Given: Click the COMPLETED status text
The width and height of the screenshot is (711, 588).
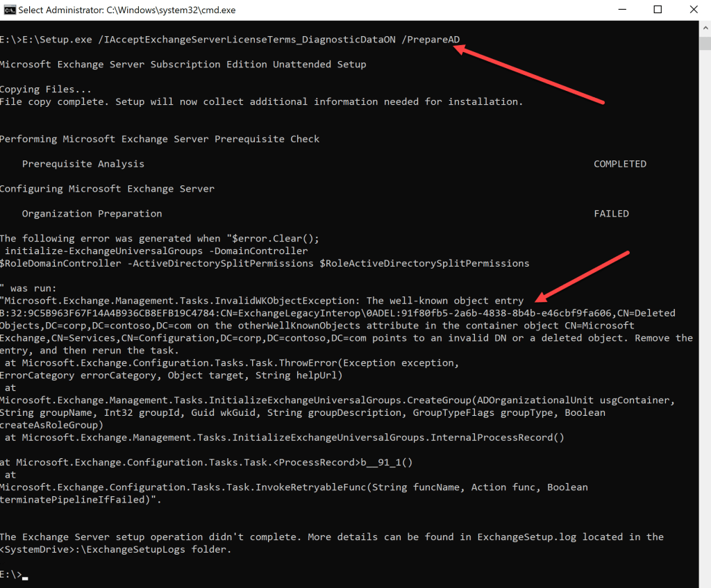Looking at the screenshot, I should coord(619,164).
